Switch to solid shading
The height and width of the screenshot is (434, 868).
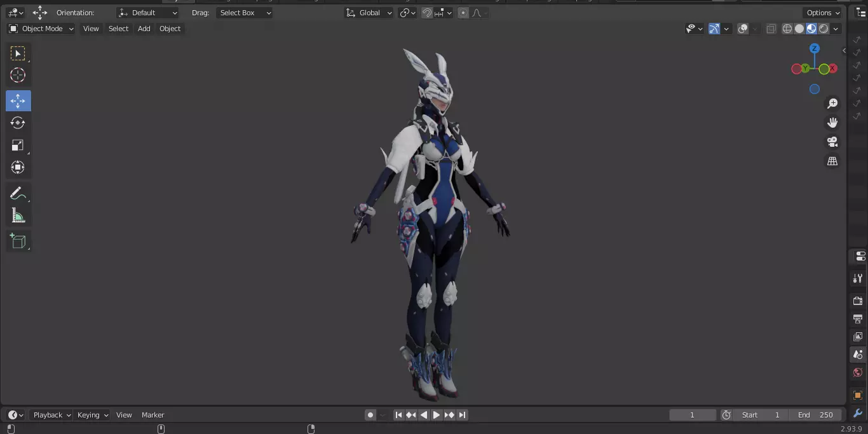799,29
